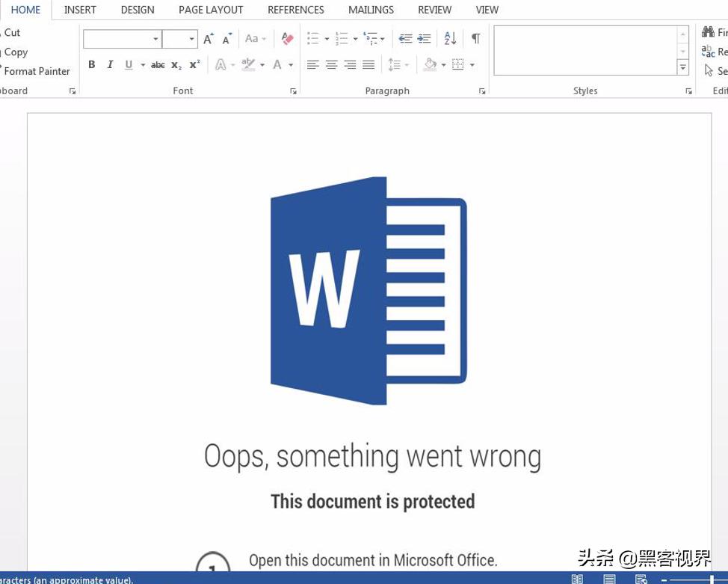The height and width of the screenshot is (584, 728).
Task: Click the Increase Indent icon
Action: click(424, 39)
